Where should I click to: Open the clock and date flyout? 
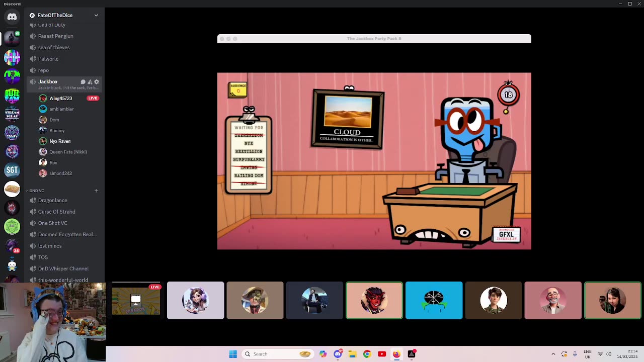point(626,354)
